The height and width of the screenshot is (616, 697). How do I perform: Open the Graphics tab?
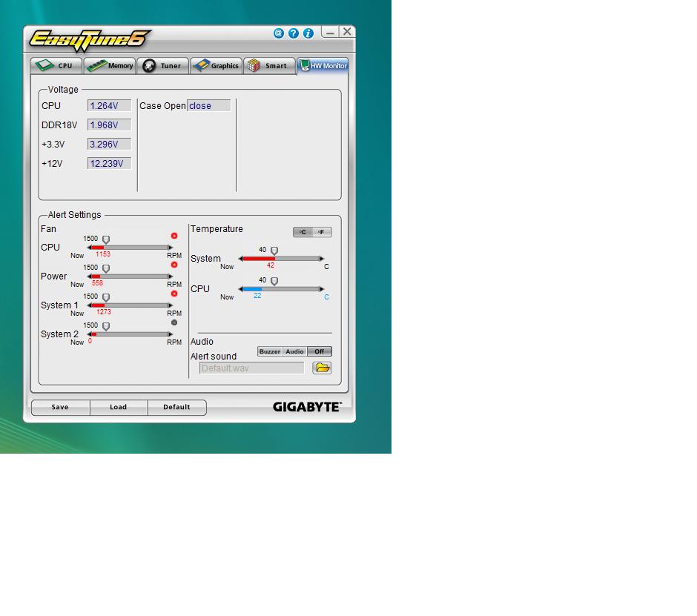[216, 66]
